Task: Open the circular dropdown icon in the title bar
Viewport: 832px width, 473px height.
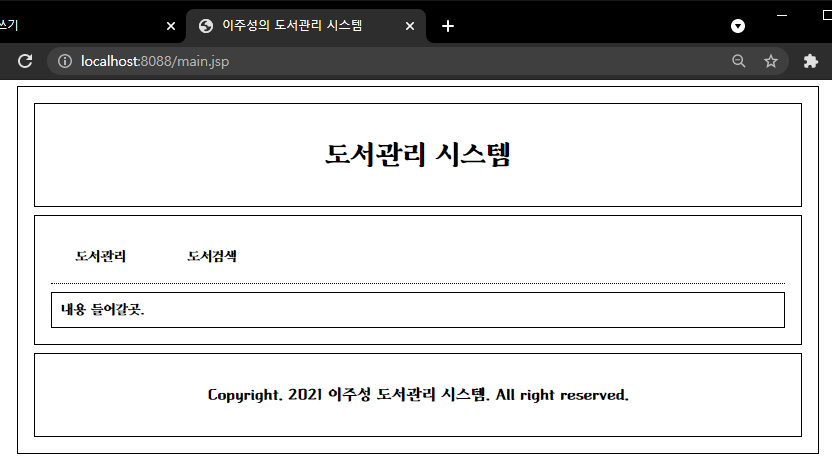Action: [738, 26]
